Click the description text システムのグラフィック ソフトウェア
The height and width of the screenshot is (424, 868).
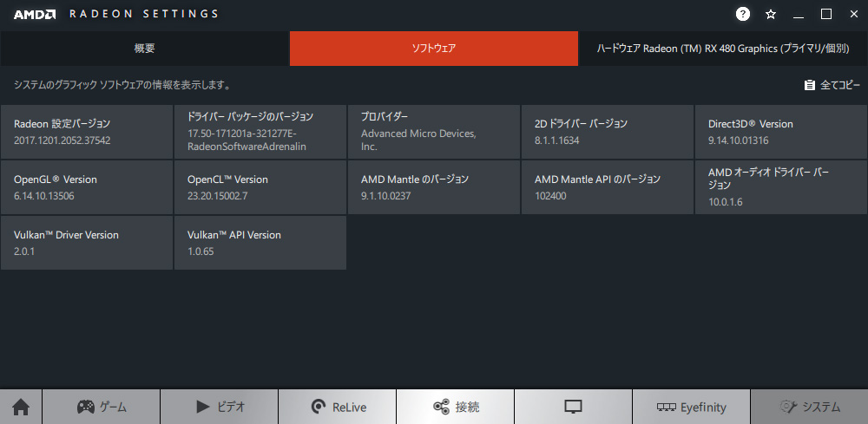tap(122, 85)
